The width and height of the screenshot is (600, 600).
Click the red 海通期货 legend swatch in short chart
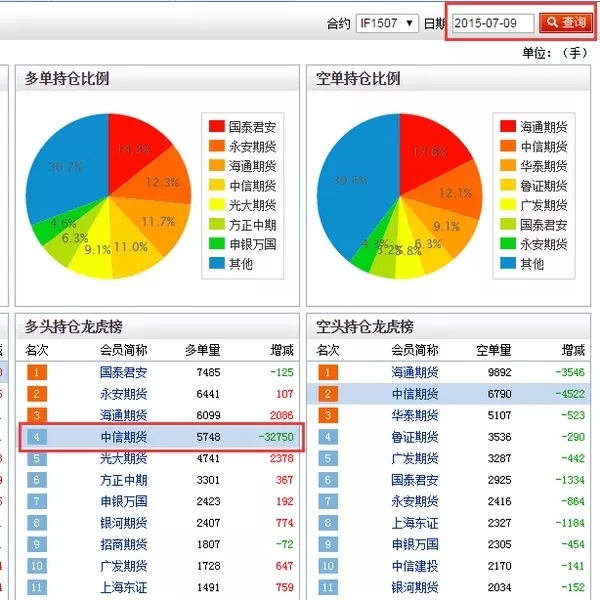508,126
